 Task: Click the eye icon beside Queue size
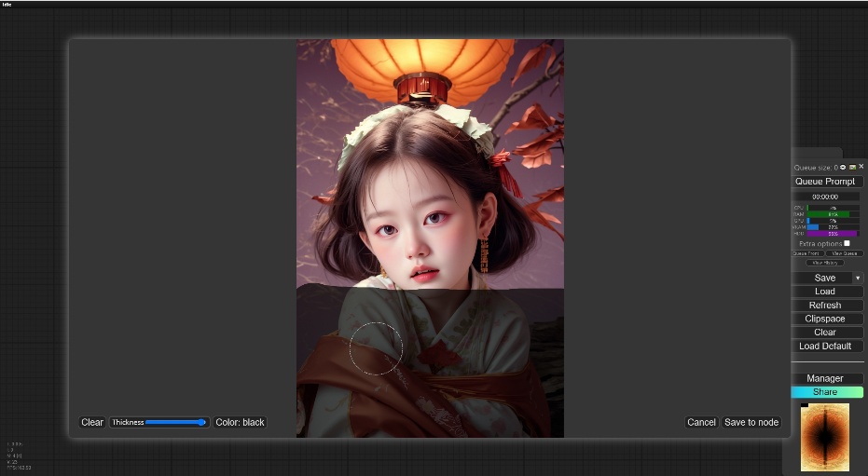coord(843,167)
